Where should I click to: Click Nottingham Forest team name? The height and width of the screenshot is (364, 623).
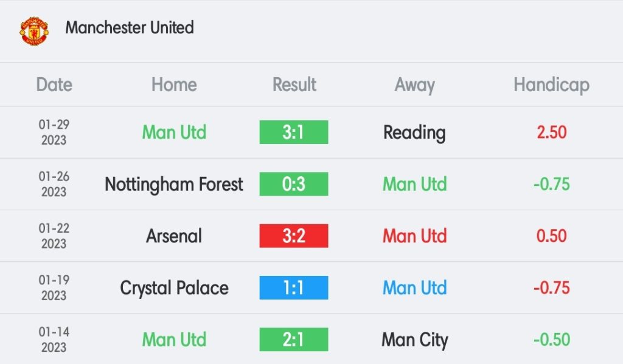point(174,184)
